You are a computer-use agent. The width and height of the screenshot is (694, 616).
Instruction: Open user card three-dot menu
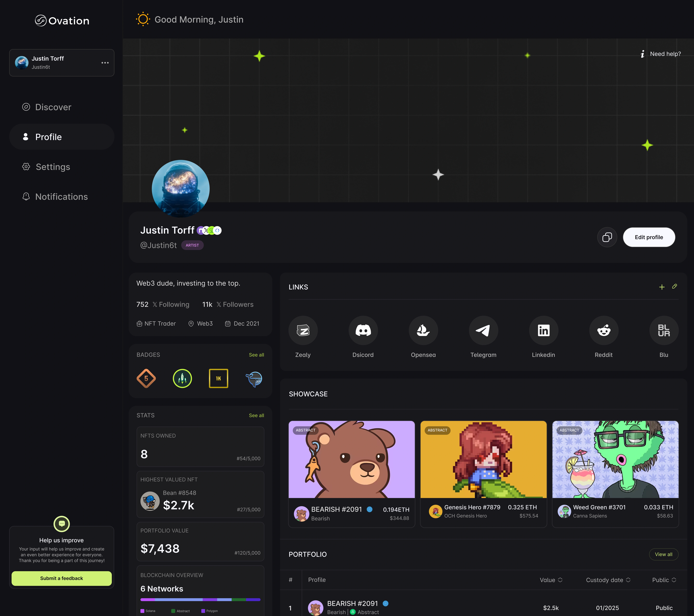coord(105,63)
